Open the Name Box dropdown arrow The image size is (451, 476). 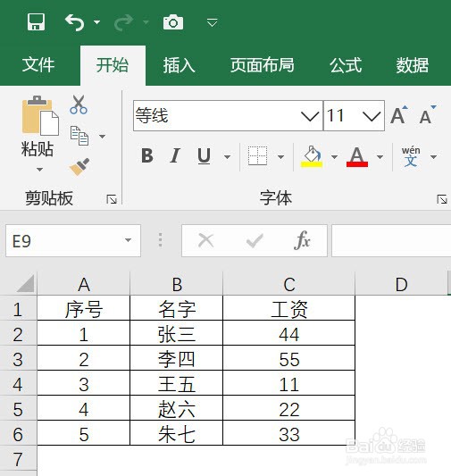[129, 240]
